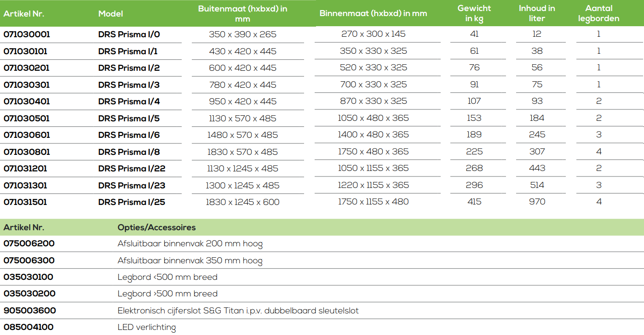The image size is (644, 335).
Task: Select Elektronisch cijferslot S&G Titan option
Action: click(x=238, y=311)
